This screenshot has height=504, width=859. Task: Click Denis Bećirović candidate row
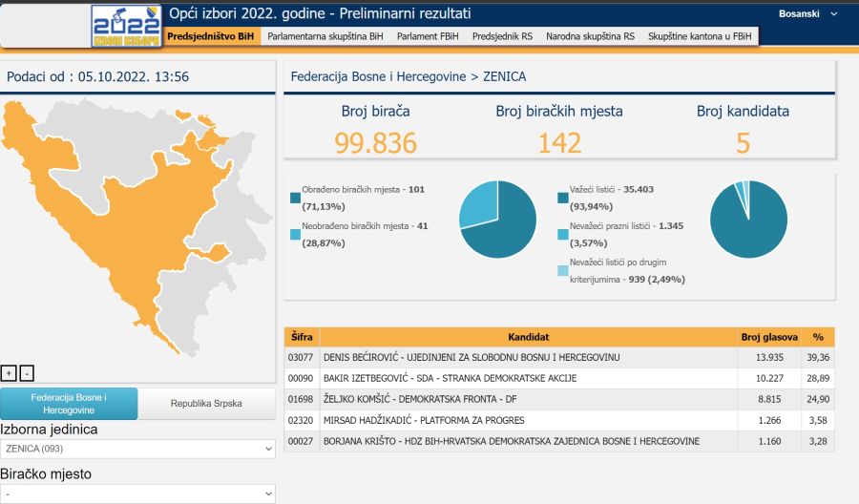529,357
